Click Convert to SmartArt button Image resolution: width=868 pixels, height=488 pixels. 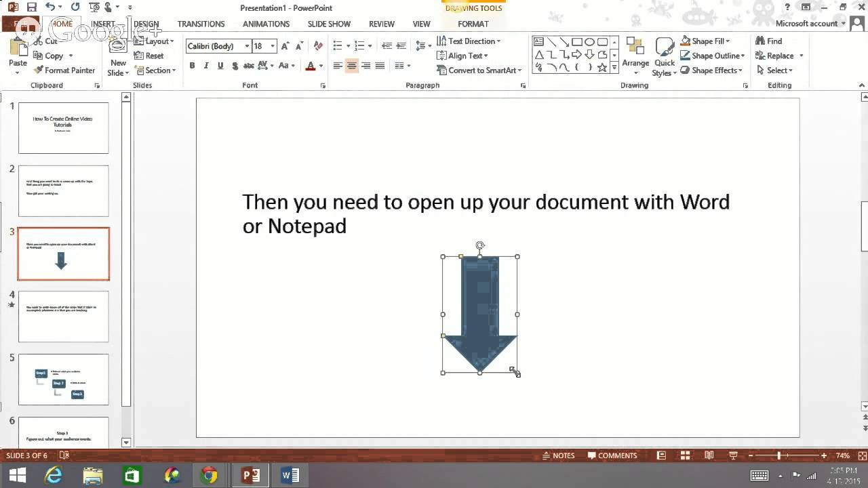click(x=479, y=70)
